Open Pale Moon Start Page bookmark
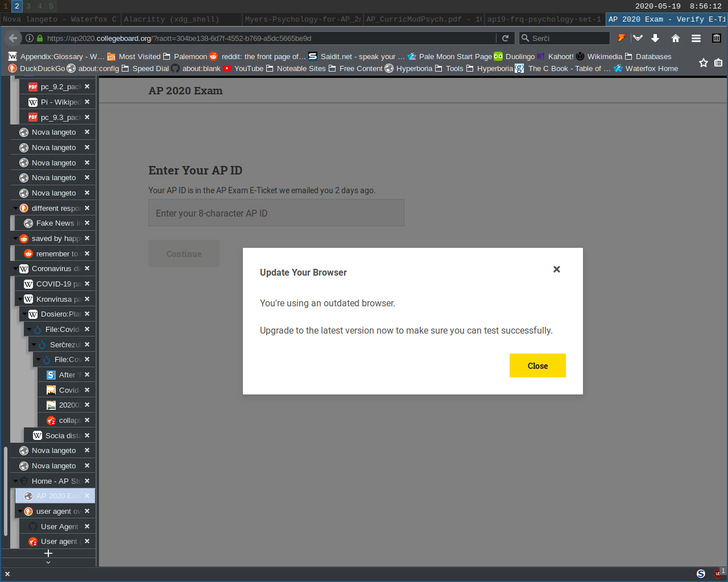Image resolution: width=728 pixels, height=582 pixels. click(449, 56)
